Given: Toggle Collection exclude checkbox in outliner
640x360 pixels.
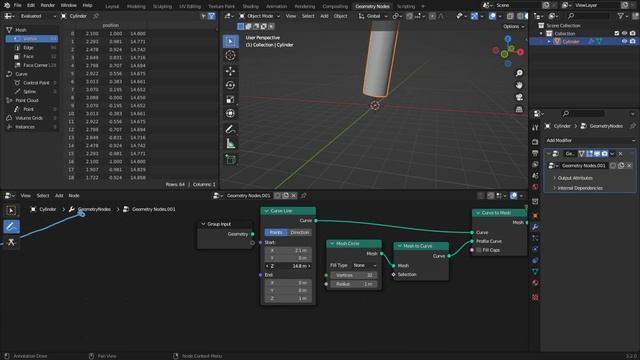Looking at the screenshot, I should [617, 33].
